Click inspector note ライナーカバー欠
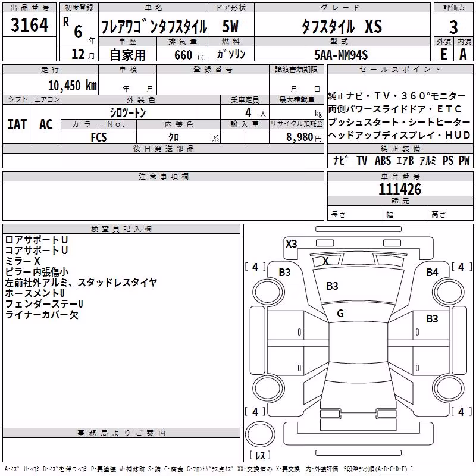This screenshot has height=476, width=476. click(42, 315)
